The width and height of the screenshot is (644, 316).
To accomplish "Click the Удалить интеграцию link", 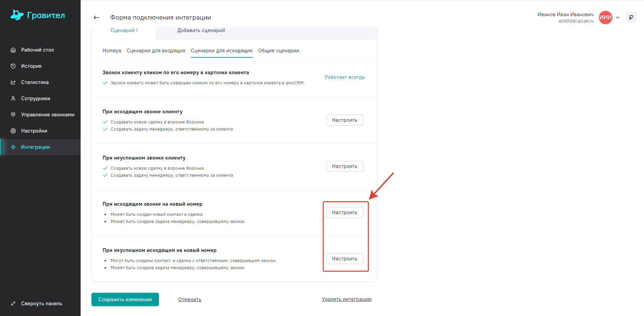I will (x=346, y=299).
